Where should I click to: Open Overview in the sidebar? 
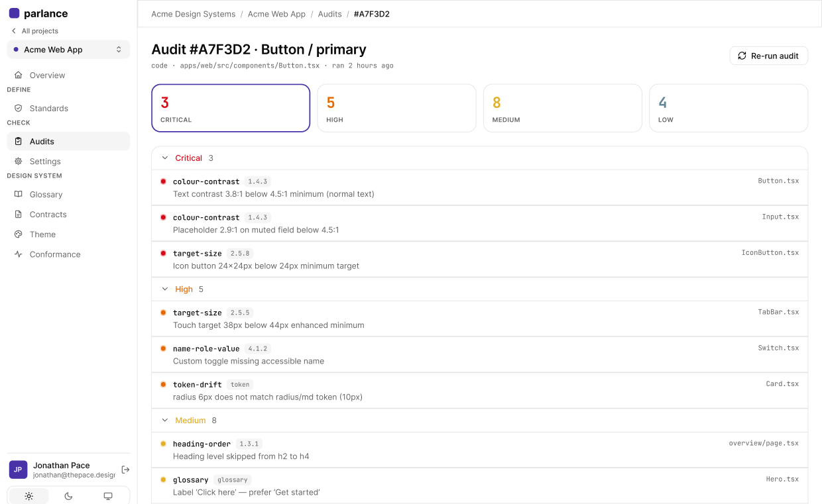pyautogui.click(x=68, y=76)
